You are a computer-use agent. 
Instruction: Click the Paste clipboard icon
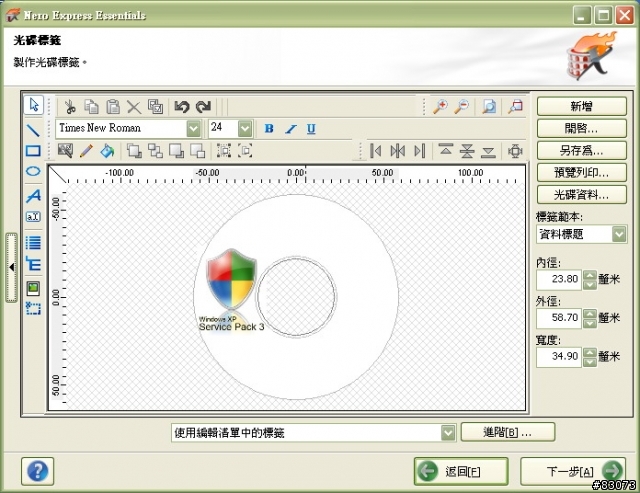point(113,107)
